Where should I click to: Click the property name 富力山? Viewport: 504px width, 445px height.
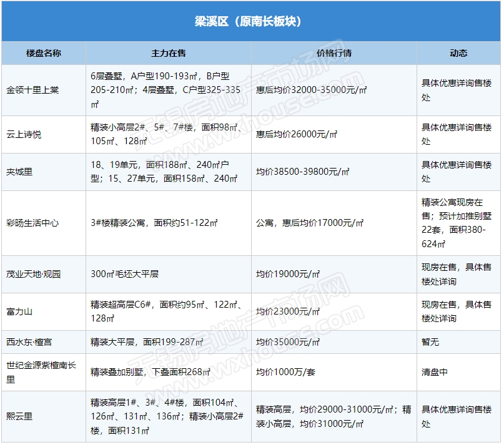[x=19, y=311]
